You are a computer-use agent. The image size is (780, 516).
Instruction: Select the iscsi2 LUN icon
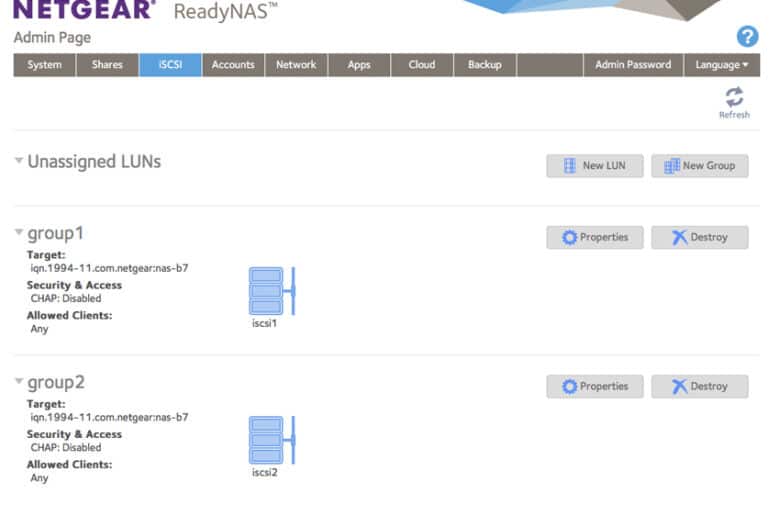click(x=272, y=440)
